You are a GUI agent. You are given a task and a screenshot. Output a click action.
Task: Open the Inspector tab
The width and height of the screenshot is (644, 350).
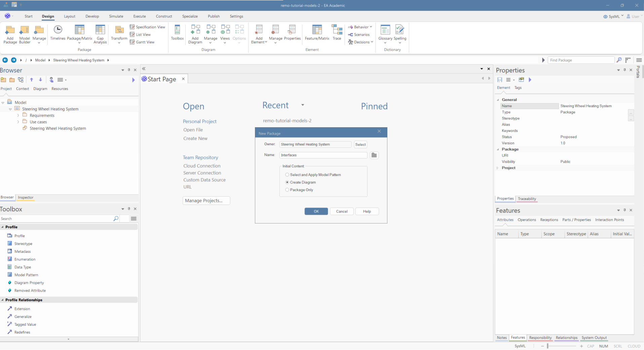(26, 198)
